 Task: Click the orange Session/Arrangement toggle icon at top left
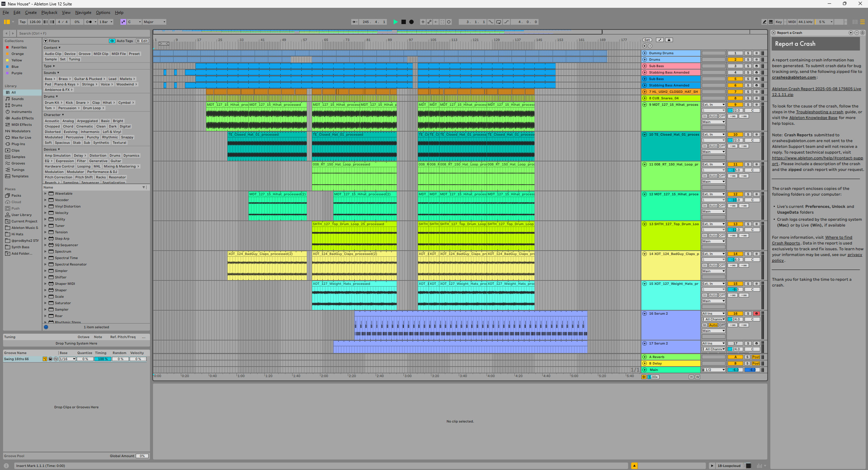(7, 22)
